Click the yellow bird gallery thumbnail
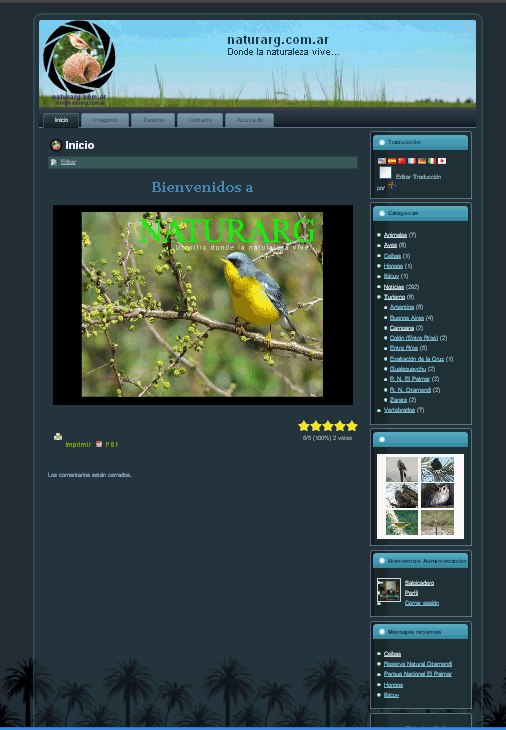506x730 pixels. point(402,522)
